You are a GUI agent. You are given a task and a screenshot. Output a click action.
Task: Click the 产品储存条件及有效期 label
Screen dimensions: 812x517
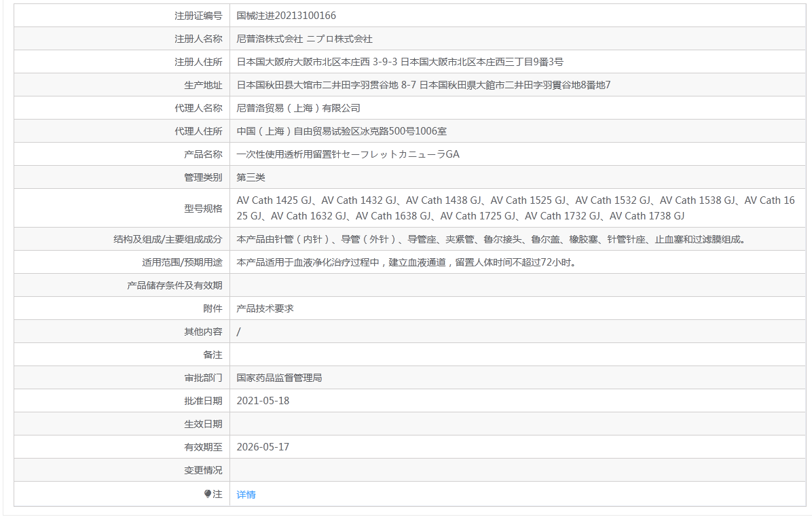pyautogui.click(x=174, y=285)
